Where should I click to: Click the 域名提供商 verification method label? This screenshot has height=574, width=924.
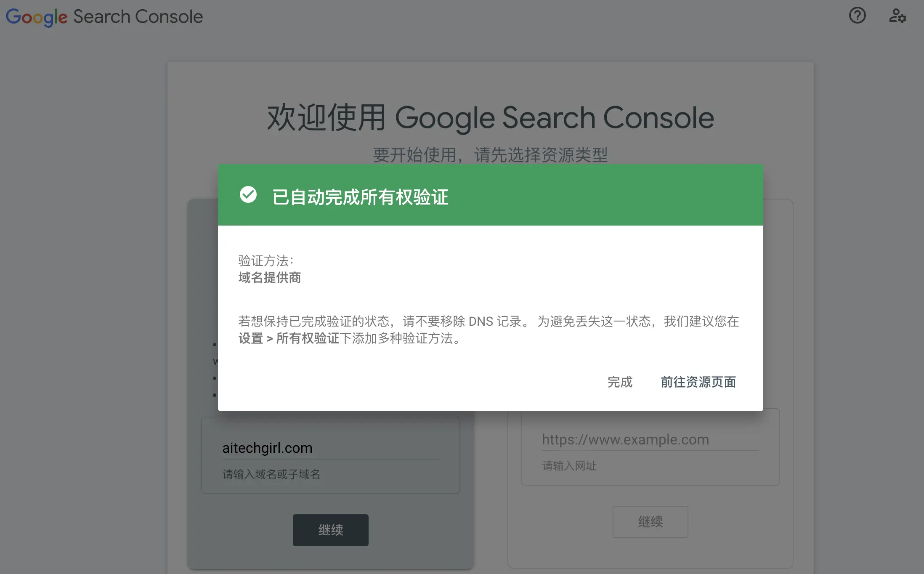point(270,278)
